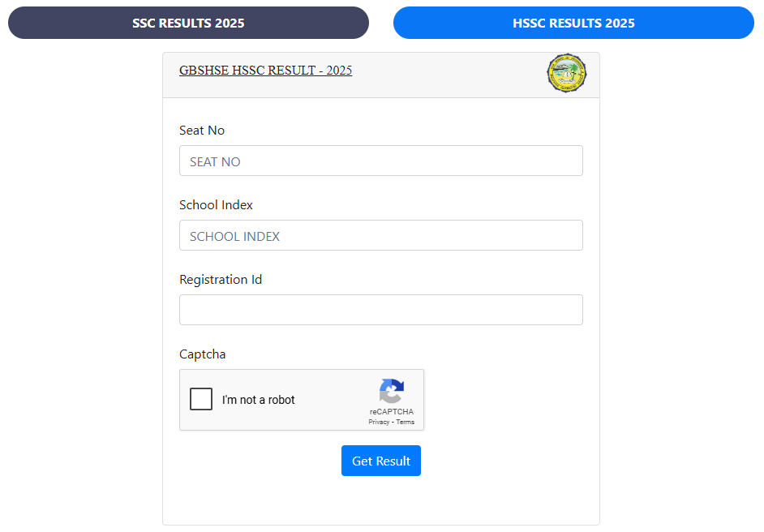Click the result form header bar
Image resolution: width=764 pixels, height=532 pixels.
coord(381,73)
